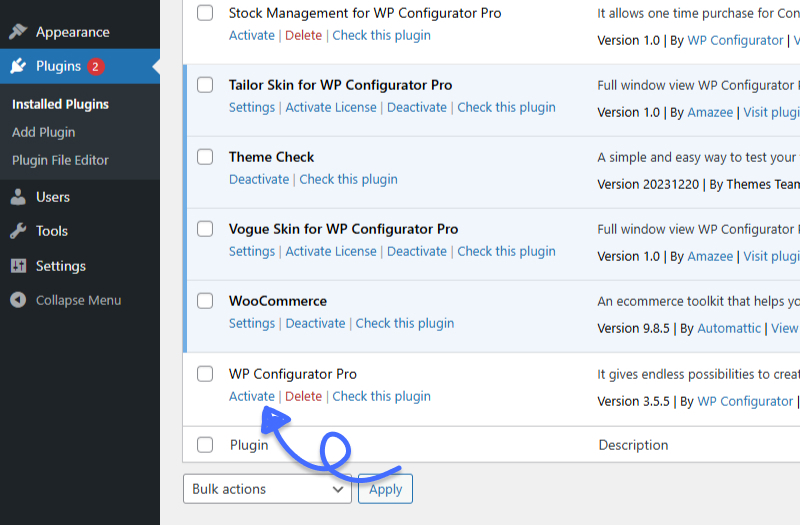Activate the WP Configurator Pro plugin
The width and height of the screenshot is (800, 525).
click(x=252, y=396)
